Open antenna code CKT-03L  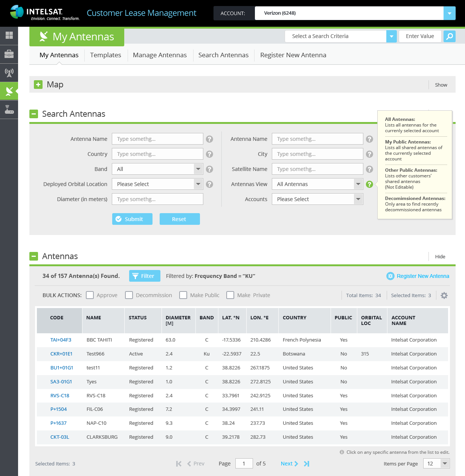[x=59, y=437]
